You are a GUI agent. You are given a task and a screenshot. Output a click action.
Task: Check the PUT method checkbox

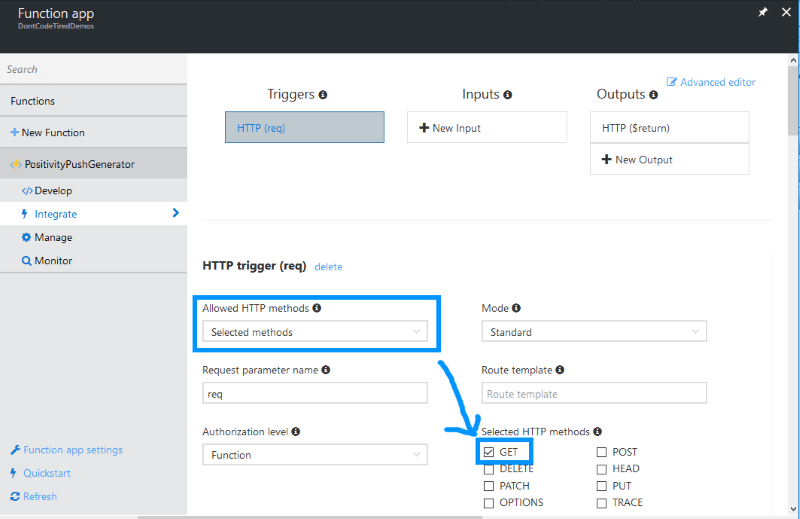(602, 486)
